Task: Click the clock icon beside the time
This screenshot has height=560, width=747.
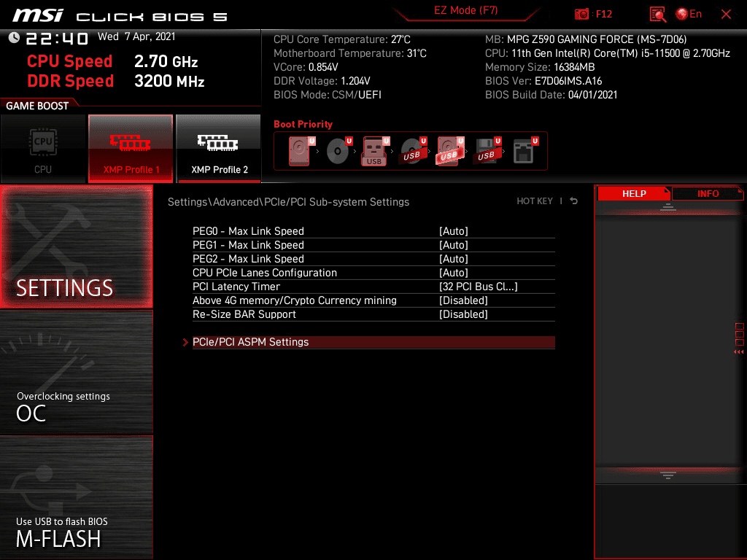Action: point(14,38)
